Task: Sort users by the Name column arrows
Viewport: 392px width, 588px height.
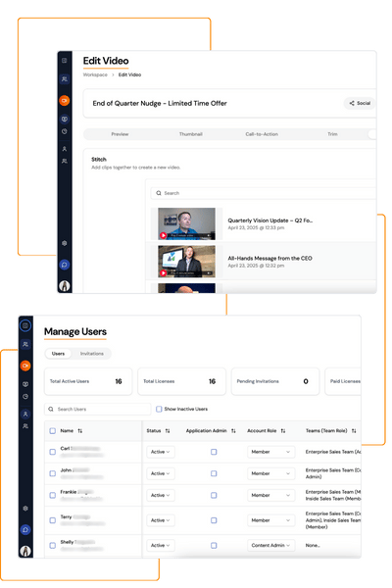Action: tap(80, 431)
